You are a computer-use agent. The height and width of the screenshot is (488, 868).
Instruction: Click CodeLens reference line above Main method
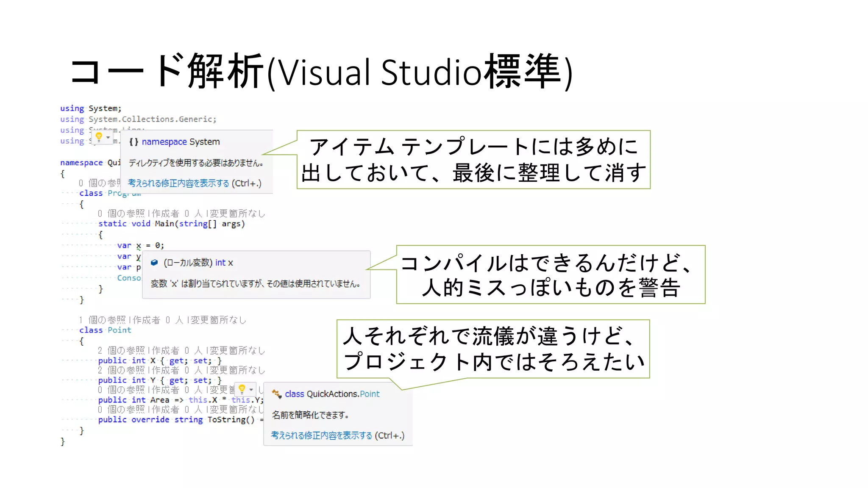pos(181,213)
